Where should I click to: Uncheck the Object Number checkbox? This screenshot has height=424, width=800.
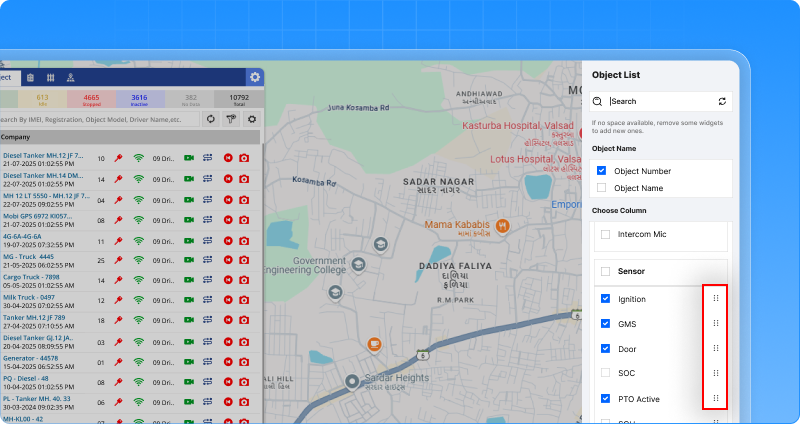click(601, 171)
